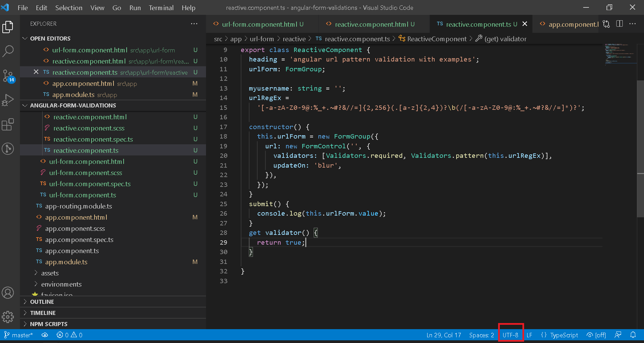This screenshot has height=343, width=644.
Task: Open the Run and Debug panel
Action: [8, 100]
